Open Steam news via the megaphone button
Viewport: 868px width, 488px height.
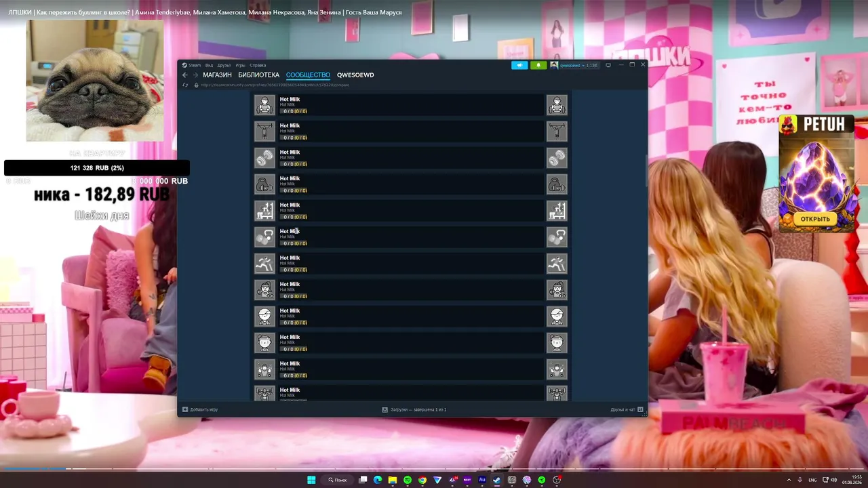[x=519, y=65]
